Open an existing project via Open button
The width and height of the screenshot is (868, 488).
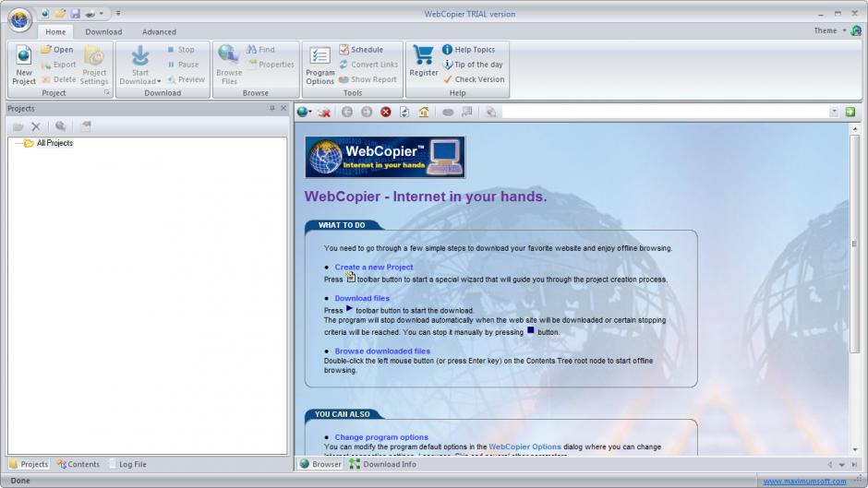coord(57,49)
